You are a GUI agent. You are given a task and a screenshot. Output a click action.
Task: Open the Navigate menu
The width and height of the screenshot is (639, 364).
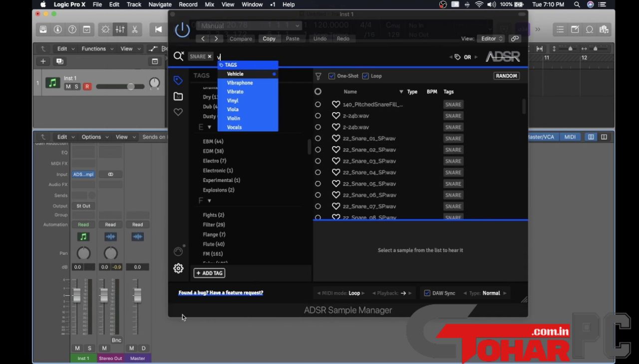(x=160, y=4)
